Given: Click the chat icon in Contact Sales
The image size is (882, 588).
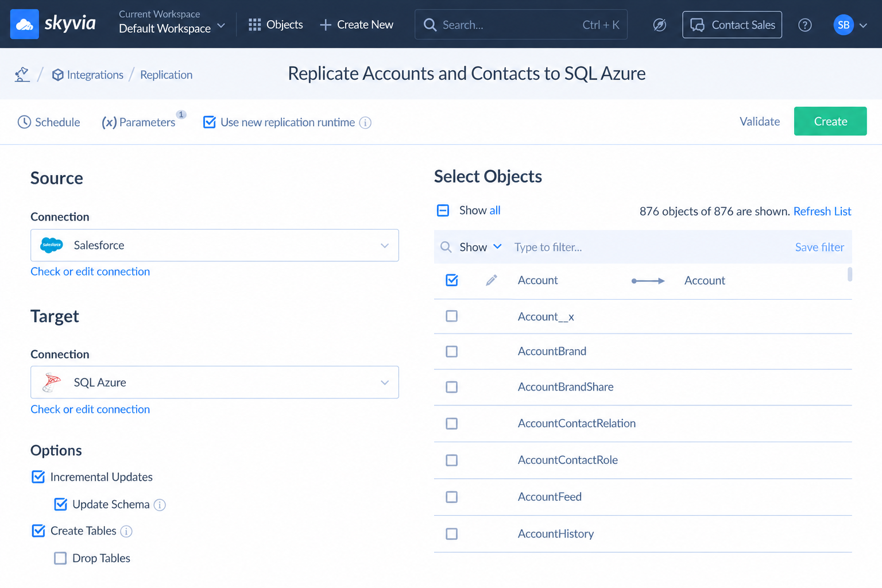Looking at the screenshot, I should (697, 25).
